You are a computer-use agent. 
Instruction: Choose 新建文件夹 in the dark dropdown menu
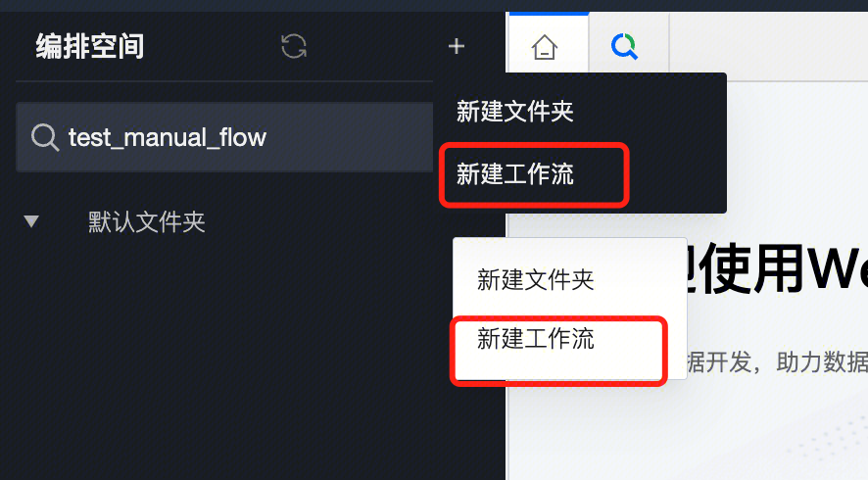click(514, 112)
